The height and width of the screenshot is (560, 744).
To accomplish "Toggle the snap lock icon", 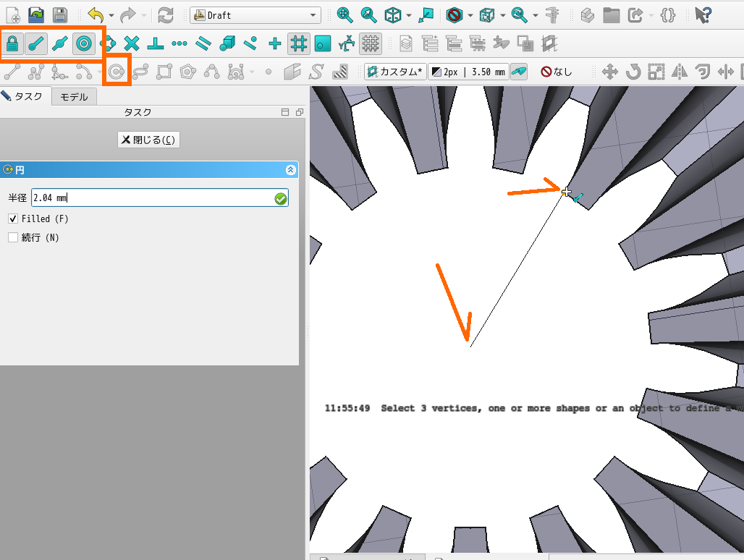I will [x=14, y=44].
